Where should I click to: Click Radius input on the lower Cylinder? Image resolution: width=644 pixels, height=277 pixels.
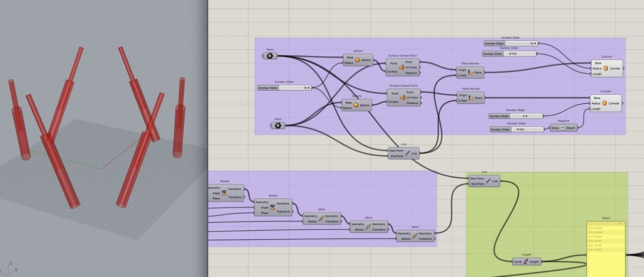coord(596,103)
